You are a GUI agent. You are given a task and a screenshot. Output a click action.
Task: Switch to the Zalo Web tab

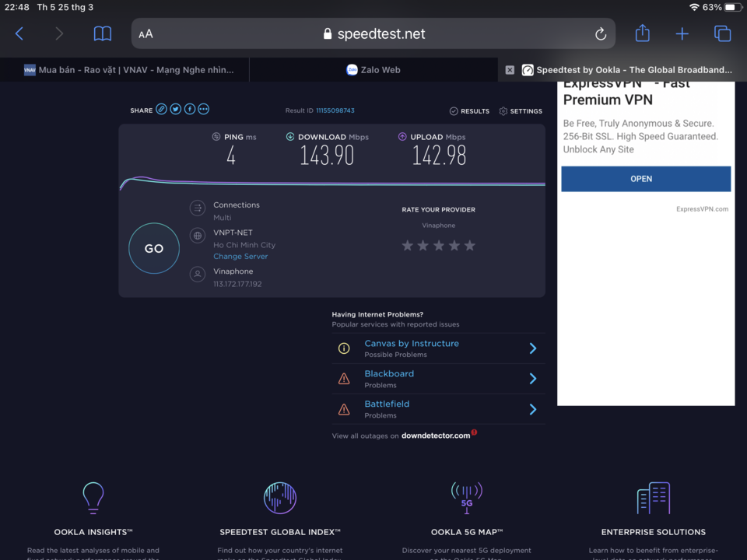(x=373, y=70)
